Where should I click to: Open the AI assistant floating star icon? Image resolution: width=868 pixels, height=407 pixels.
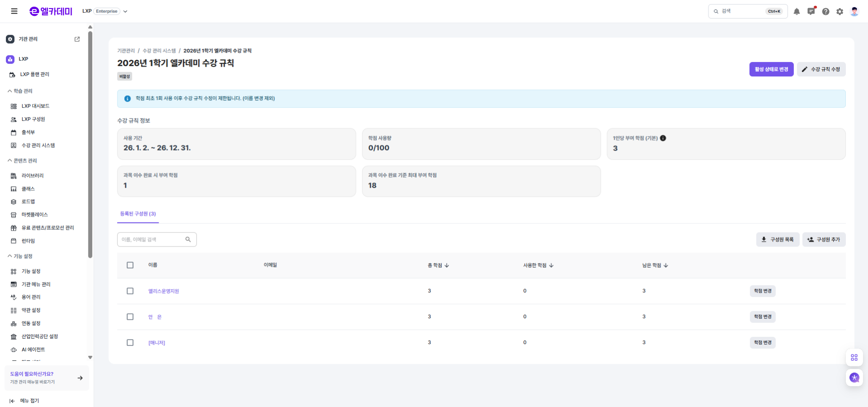[x=854, y=378]
